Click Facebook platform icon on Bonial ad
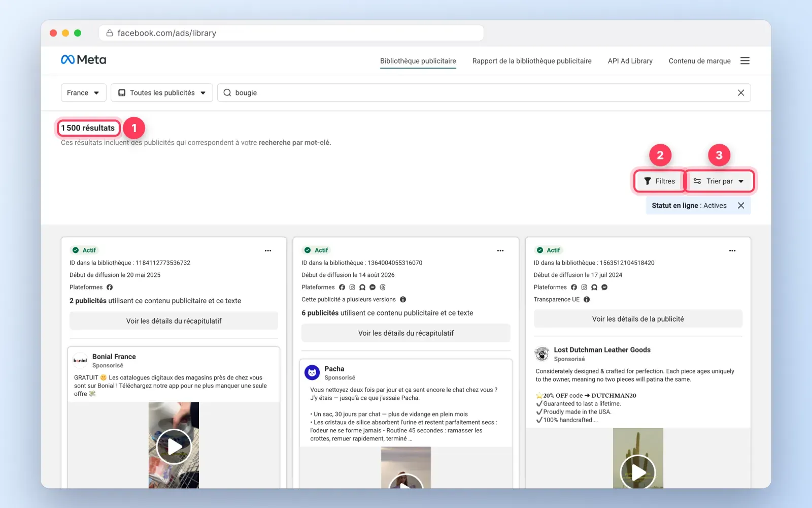This screenshot has width=812, height=508. 110,288
